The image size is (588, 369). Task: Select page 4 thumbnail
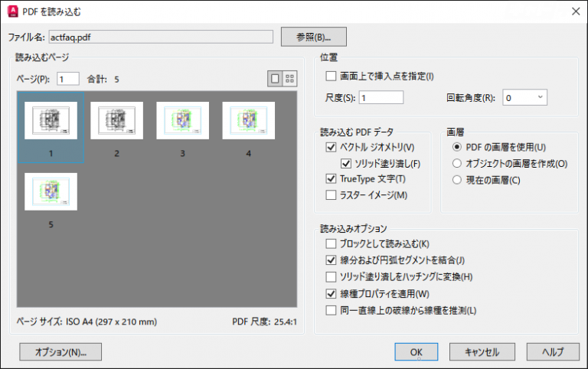(248, 121)
